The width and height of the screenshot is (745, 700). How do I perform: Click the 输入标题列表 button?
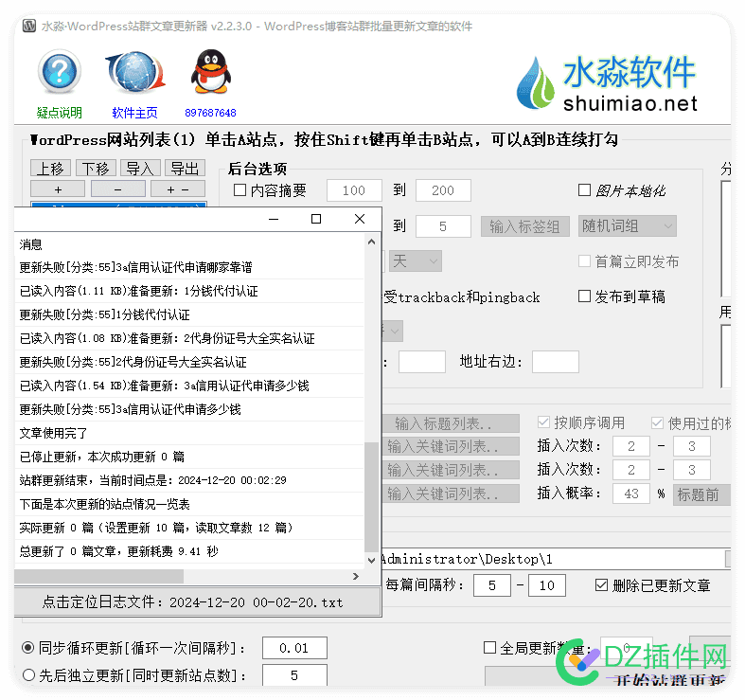[451, 423]
